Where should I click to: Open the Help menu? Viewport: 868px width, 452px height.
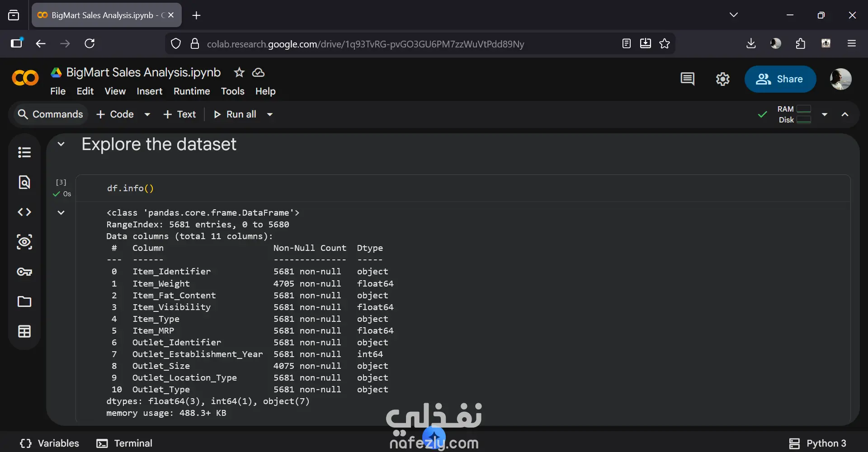265,91
